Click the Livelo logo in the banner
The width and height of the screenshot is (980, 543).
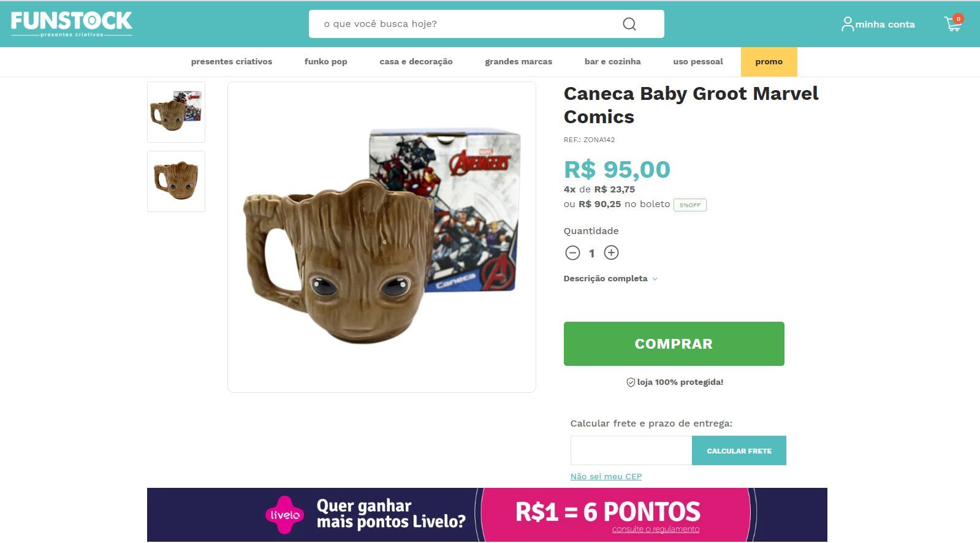(x=284, y=515)
